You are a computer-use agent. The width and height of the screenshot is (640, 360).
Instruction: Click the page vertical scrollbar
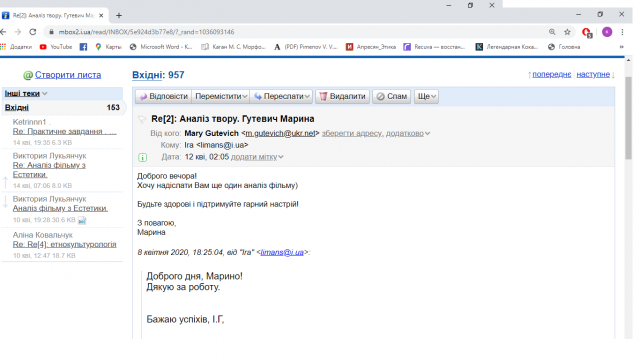(629, 118)
